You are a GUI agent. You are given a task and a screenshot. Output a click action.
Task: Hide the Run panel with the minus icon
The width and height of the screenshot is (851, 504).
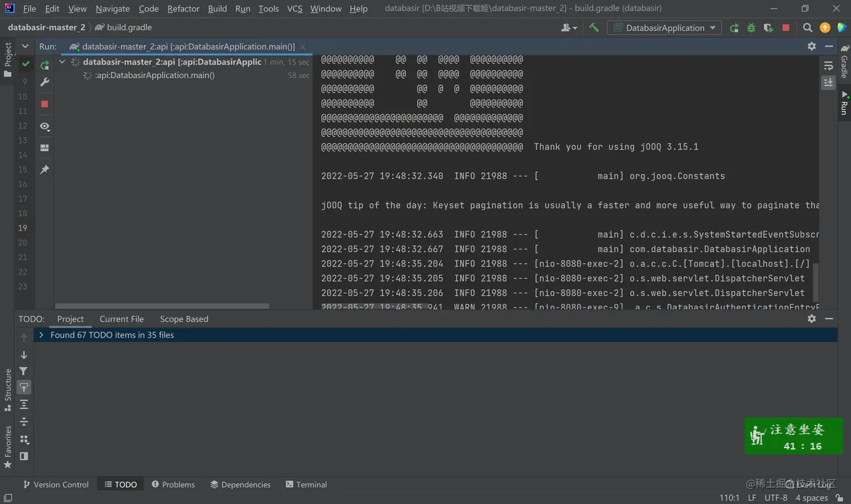(829, 46)
